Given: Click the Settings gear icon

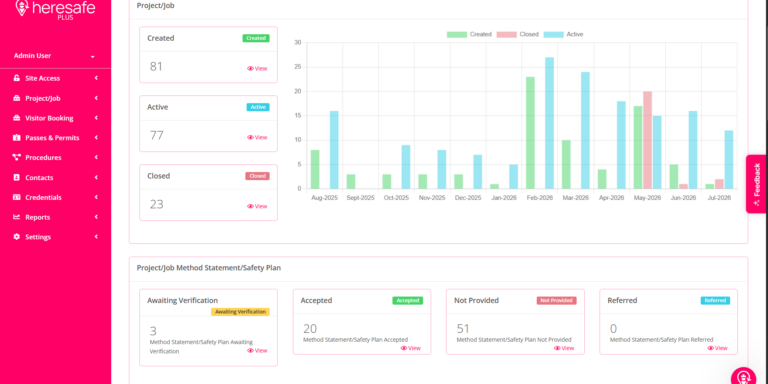Looking at the screenshot, I should pos(17,237).
